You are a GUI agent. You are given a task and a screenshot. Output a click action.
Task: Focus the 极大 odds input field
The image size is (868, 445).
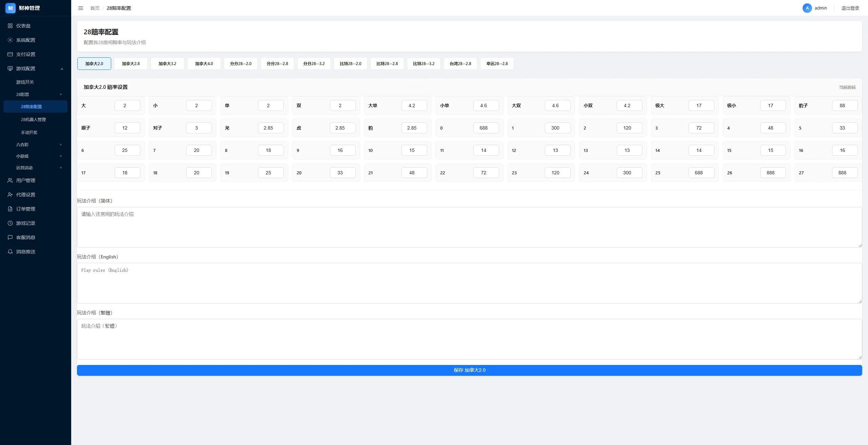tap(702, 105)
